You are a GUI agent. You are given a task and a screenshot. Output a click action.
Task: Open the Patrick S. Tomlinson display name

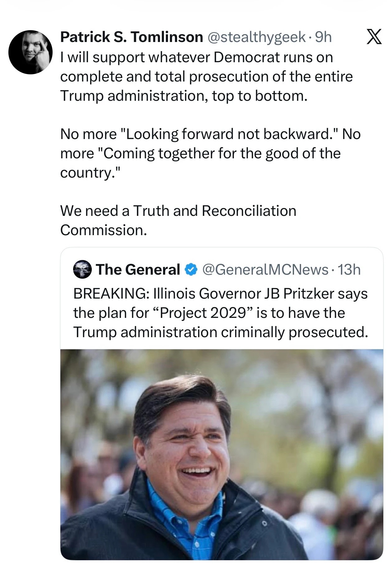132,37
